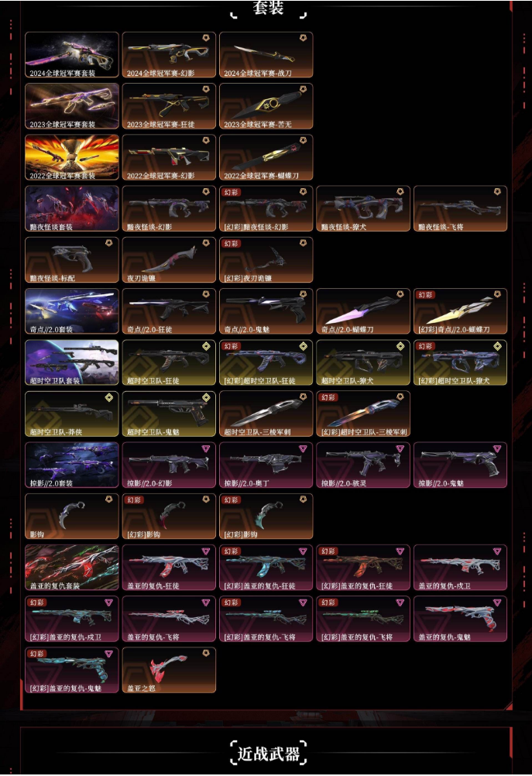Click tier icon on 黯夜怪谈-标配 pistol card
532x776 pixels.
click(109, 243)
